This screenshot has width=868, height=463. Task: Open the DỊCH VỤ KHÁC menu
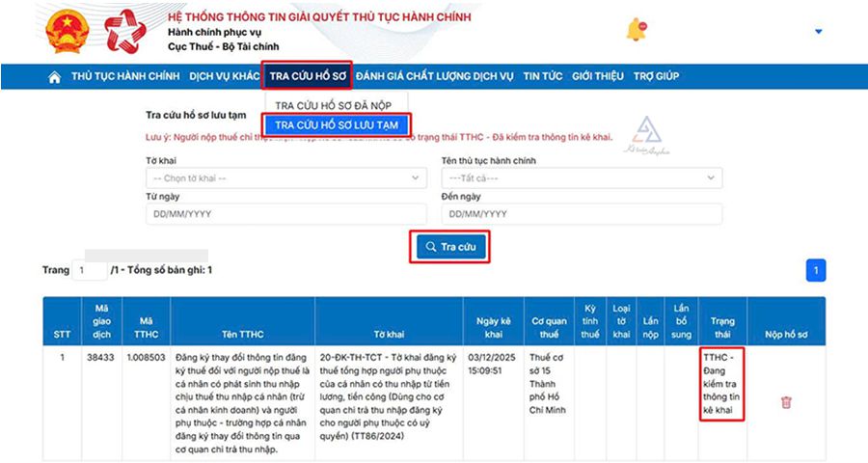225,77
